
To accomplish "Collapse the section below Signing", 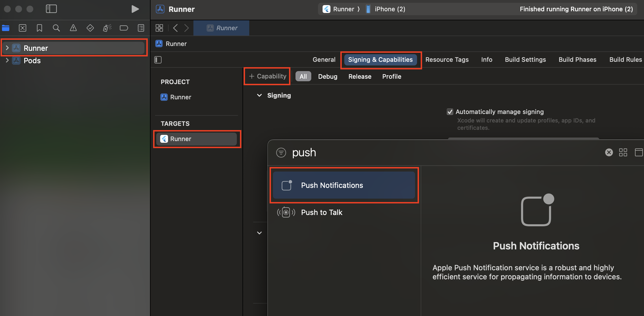I will pyautogui.click(x=259, y=233).
